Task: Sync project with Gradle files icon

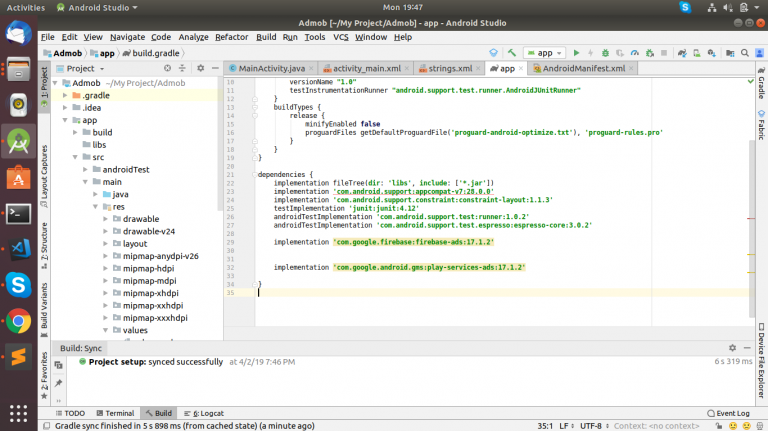Action: tap(682, 53)
